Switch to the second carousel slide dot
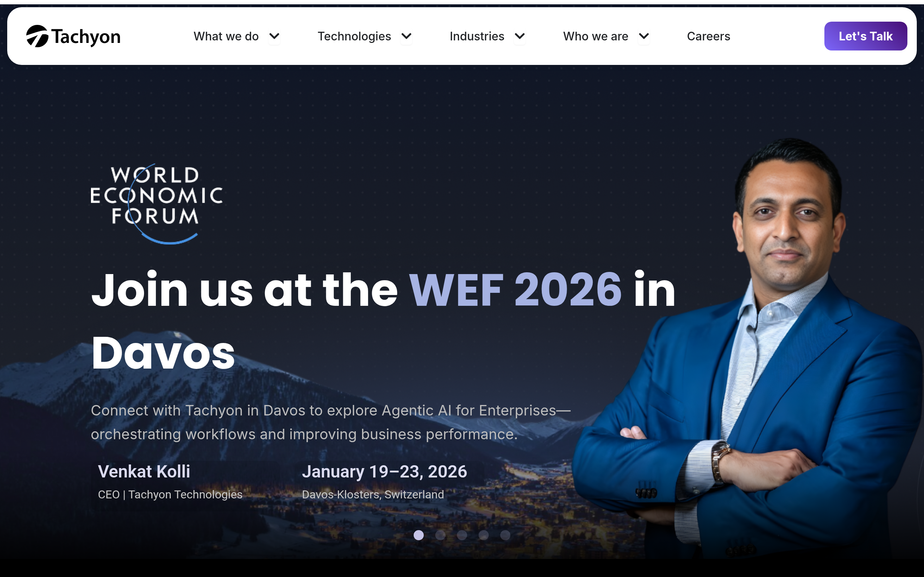The height and width of the screenshot is (577, 924). [x=440, y=535]
